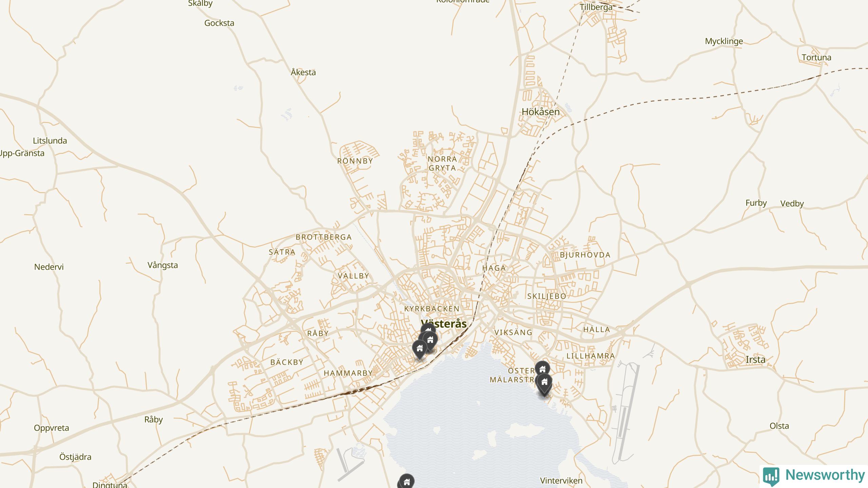The height and width of the screenshot is (488, 868).
Task: Select the Hökåsen place label
Action: [x=541, y=111]
